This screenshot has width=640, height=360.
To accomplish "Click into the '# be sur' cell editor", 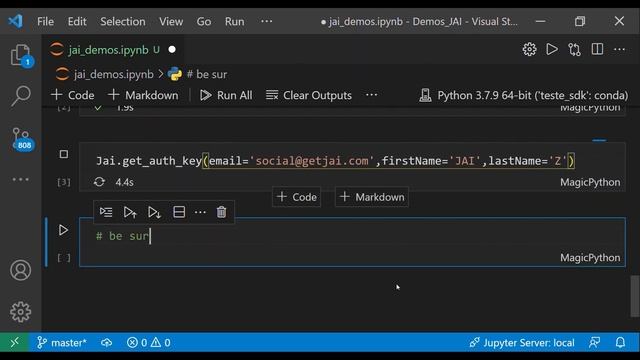I will pyautogui.click(x=352, y=236).
